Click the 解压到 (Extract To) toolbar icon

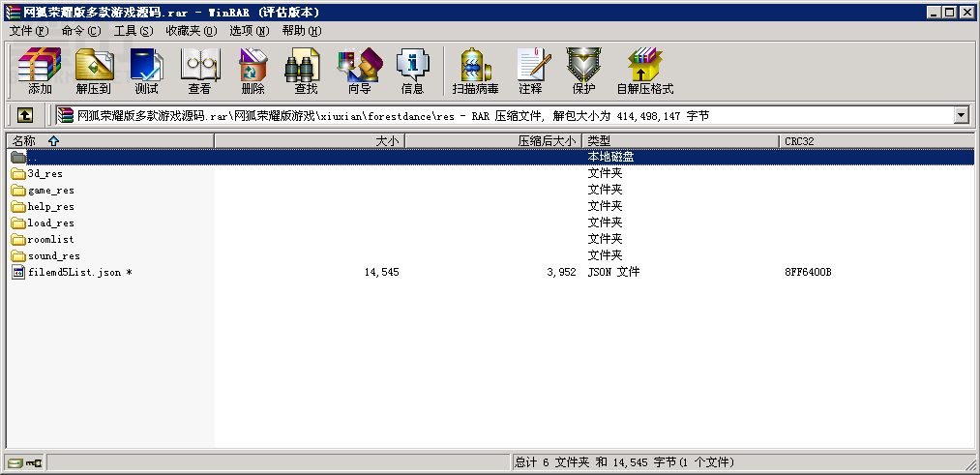point(94,65)
